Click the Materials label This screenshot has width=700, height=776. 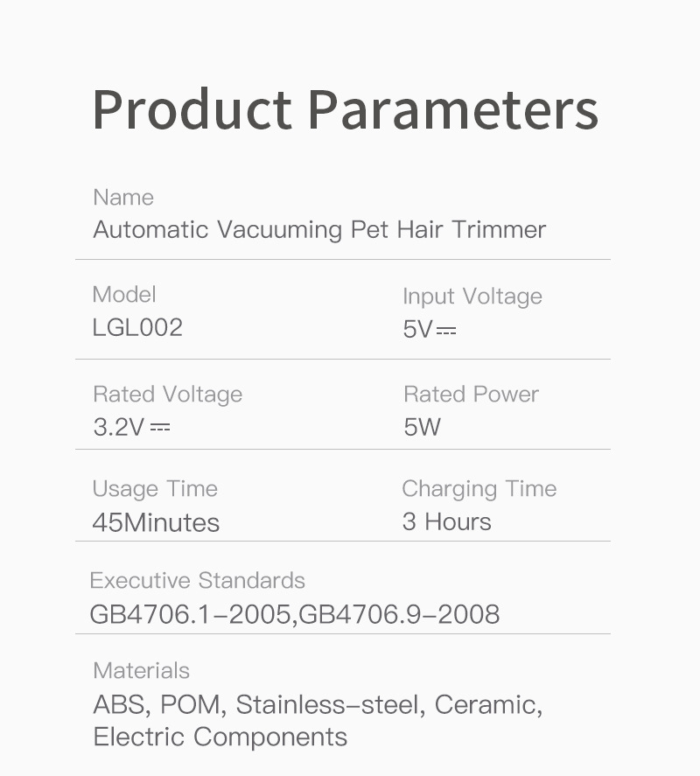pos(141,671)
